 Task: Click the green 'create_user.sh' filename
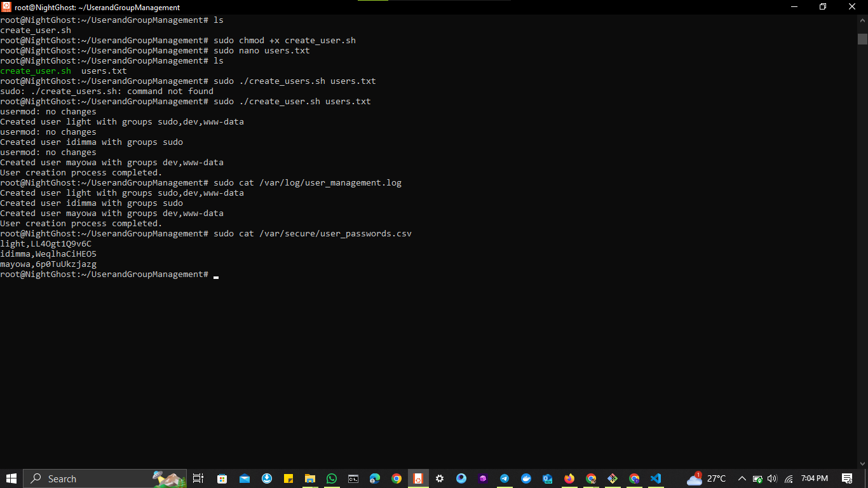[36, 71]
